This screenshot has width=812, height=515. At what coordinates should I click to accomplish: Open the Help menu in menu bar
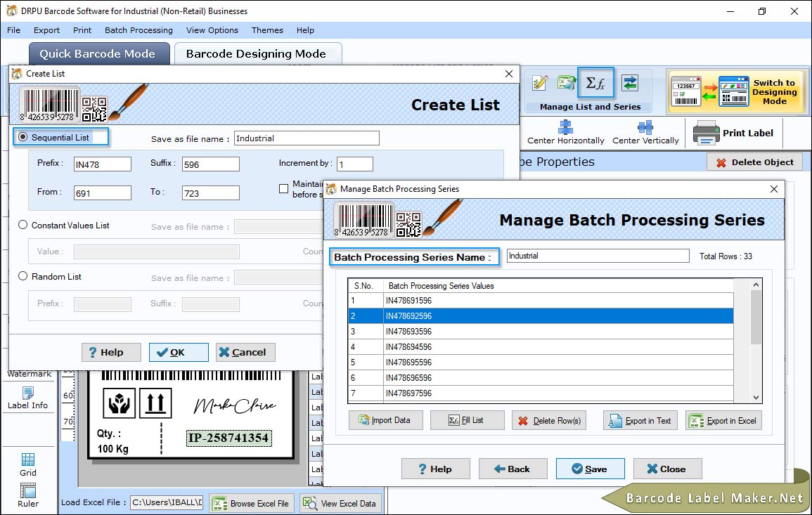(305, 30)
